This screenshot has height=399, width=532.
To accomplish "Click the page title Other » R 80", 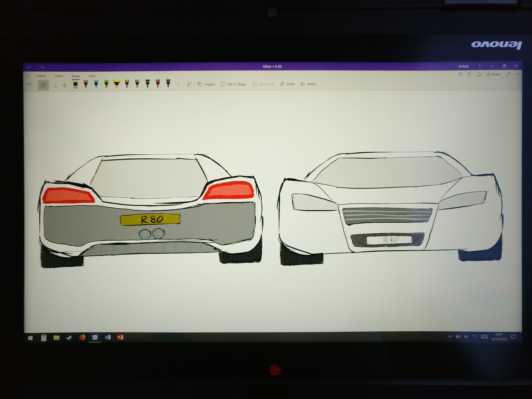I will pos(272,66).
